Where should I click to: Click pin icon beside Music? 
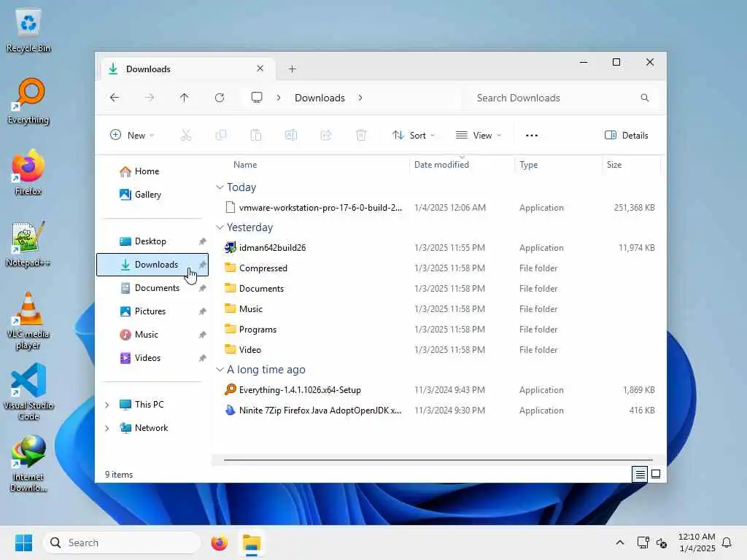point(203,335)
